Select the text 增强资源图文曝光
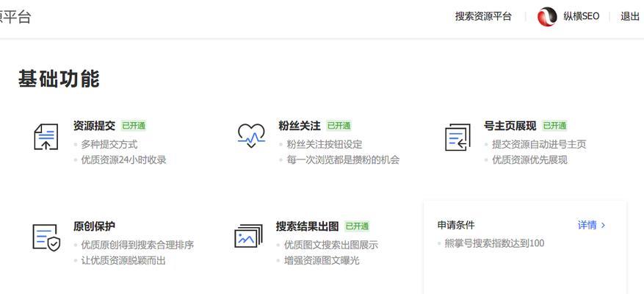 pos(322,260)
